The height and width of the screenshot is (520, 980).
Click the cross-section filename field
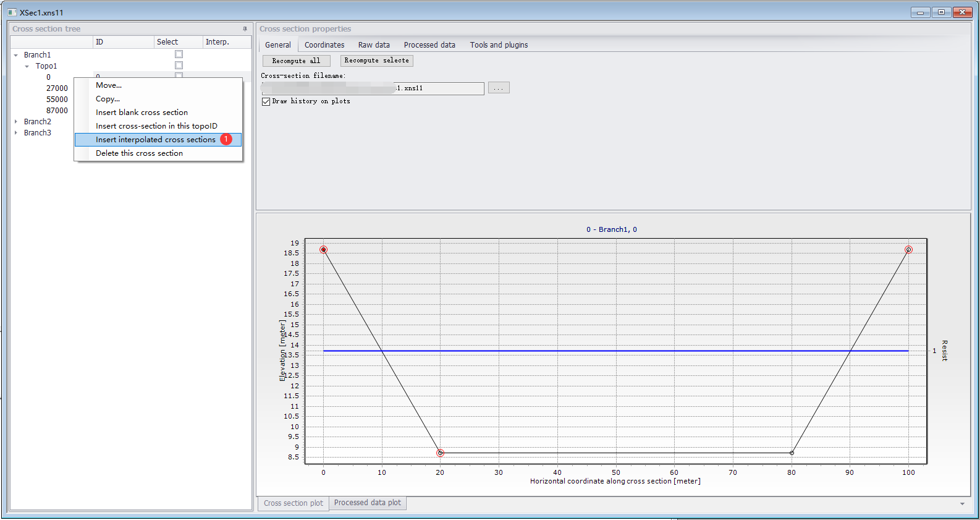coord(373,88)
